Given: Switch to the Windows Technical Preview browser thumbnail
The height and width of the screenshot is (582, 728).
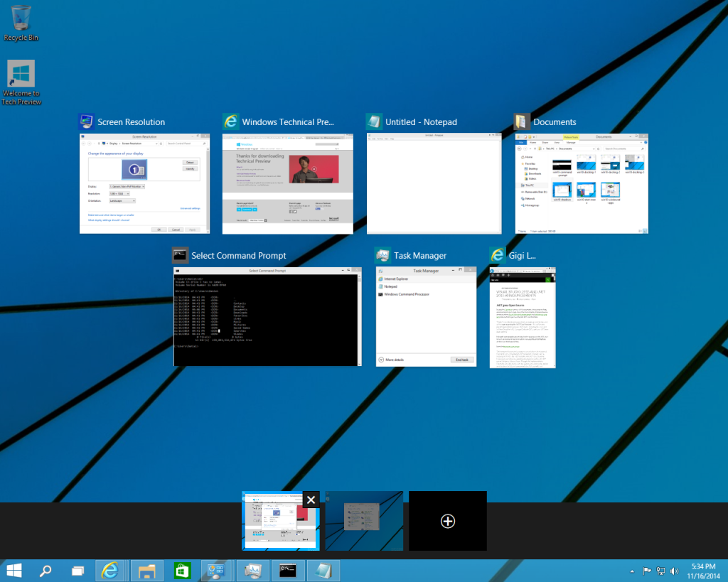Looking at the screenshot, I should (x=287, y=184).
